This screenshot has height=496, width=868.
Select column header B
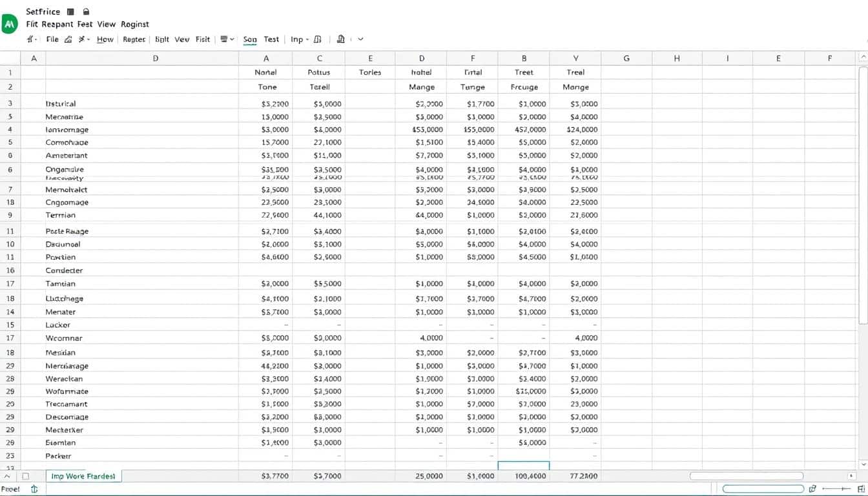[524, 58]
